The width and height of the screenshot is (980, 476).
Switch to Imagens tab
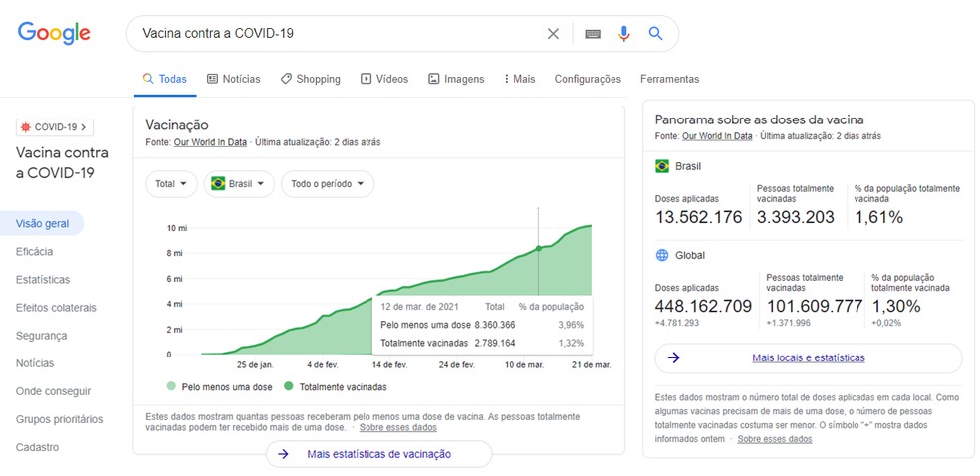coord(456,79)
